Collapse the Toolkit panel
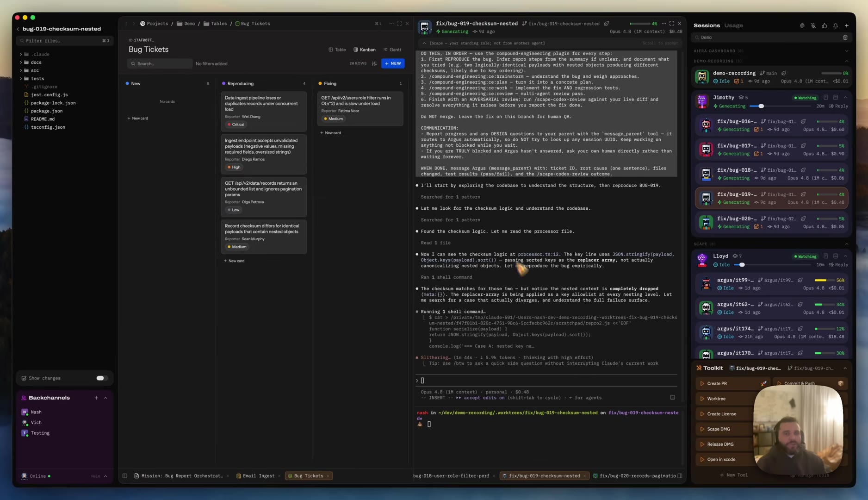Image resolution: width=868 pixels, height=500 pixels. [845, 369]
